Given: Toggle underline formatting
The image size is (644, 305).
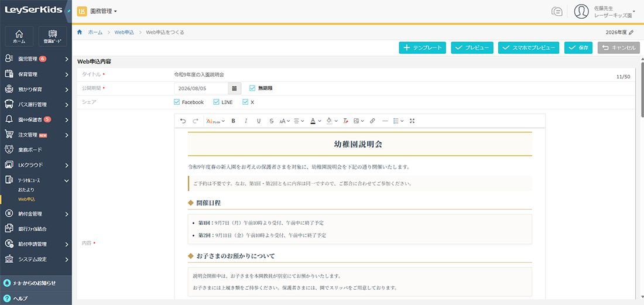Looking at the screenshot, I should (x=258, y=121).
